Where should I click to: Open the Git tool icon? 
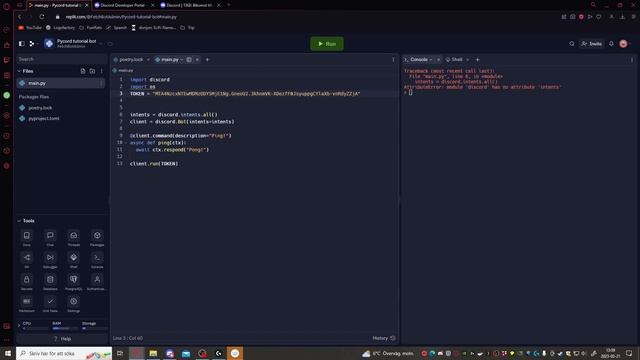click(x=27, y=258)
